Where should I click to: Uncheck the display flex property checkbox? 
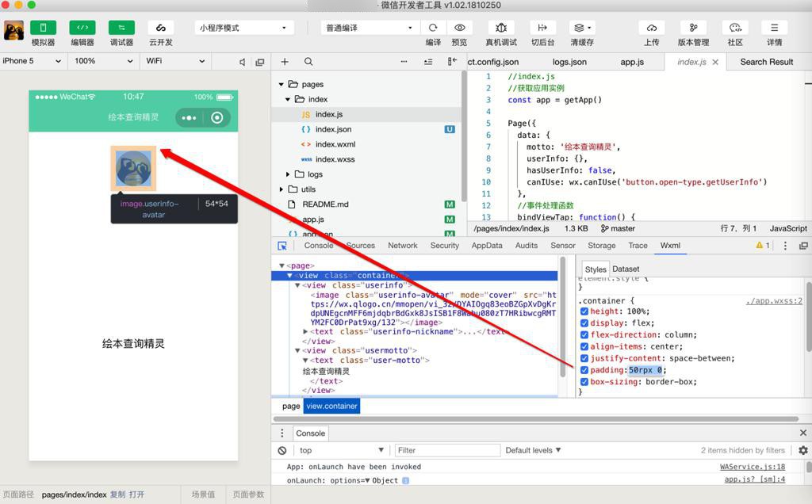[584, 323]
